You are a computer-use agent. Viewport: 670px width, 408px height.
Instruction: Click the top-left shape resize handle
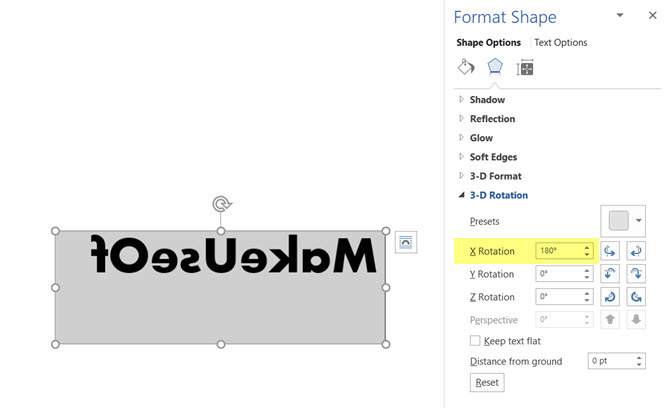click(55, 231)
